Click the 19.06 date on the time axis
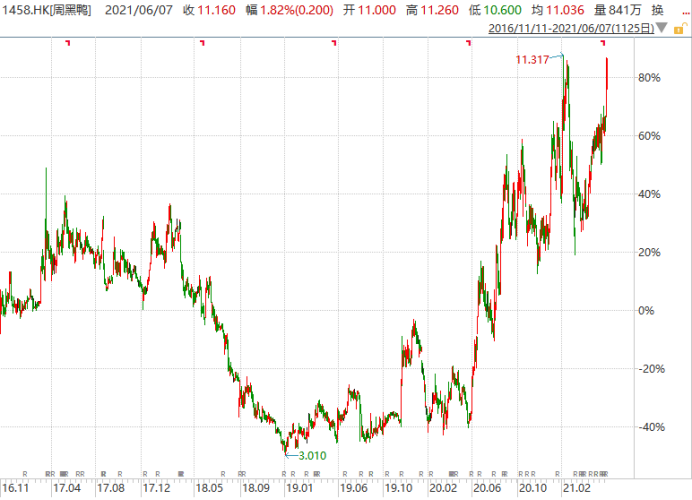 (354, 488)
